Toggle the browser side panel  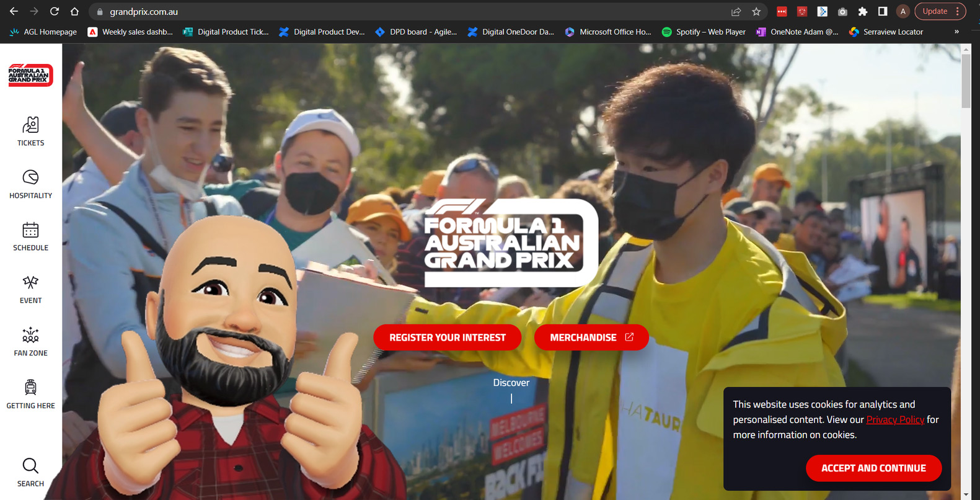click(883, 11)
